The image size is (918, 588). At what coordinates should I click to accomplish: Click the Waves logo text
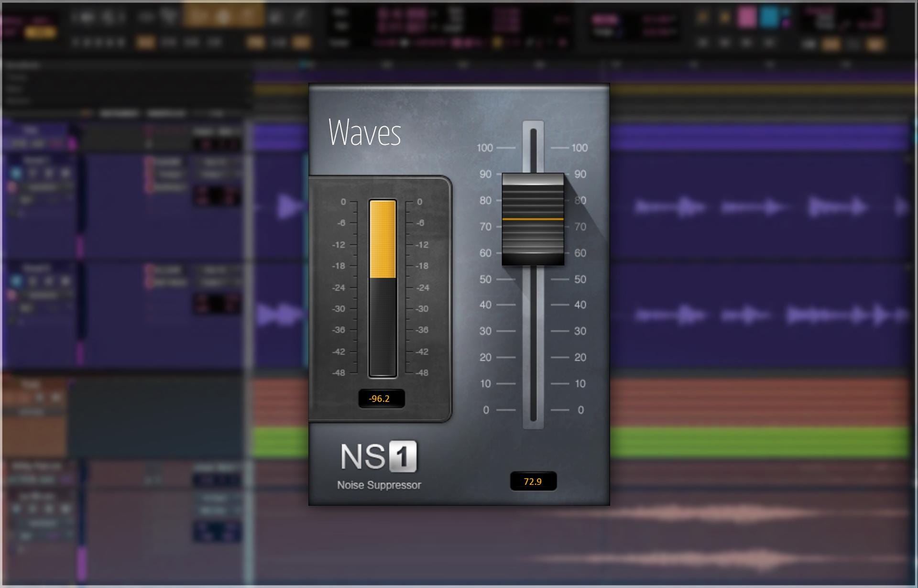coord(364,132)
